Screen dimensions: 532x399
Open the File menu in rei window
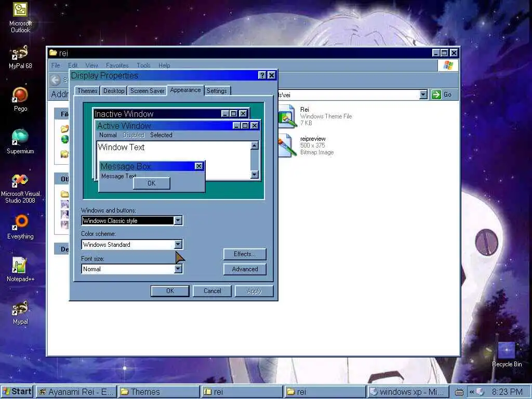click(x=56, y=65)
